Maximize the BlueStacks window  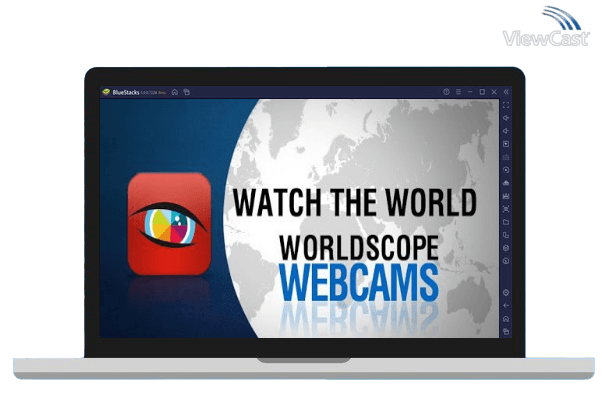coord(482,92)
